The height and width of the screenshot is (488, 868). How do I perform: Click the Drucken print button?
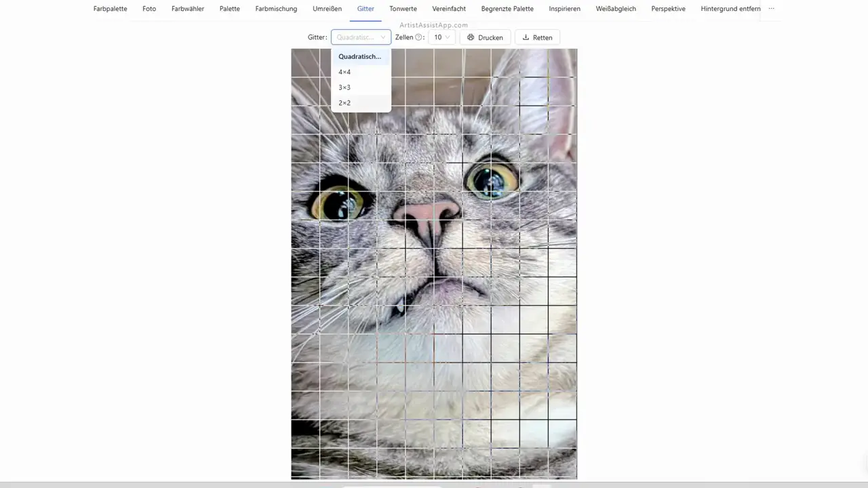(x=485, y=38)
